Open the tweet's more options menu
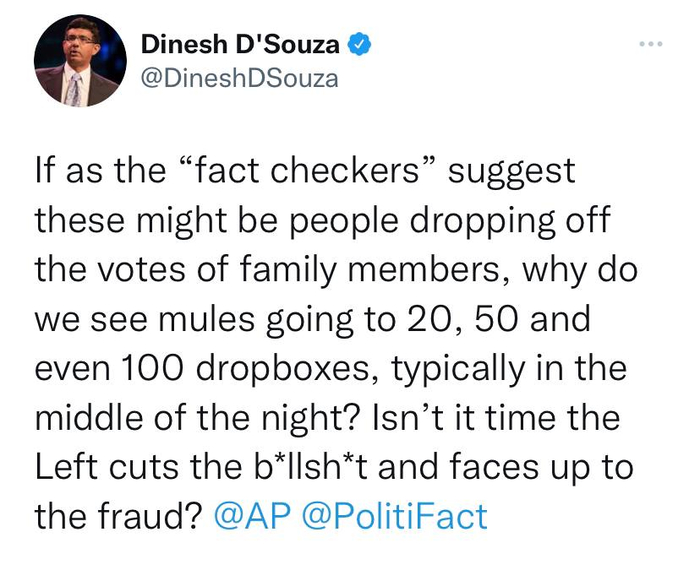Image resolution: width=700 pixels, height=581 pixels. (650, 45)
